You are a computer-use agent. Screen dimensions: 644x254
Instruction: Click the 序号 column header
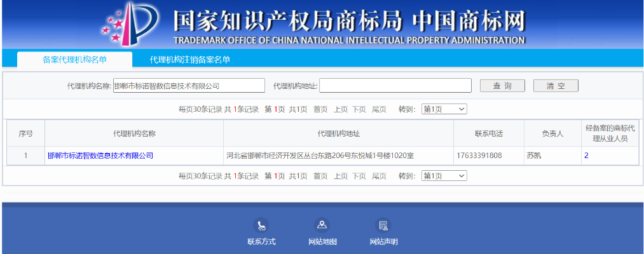[x=26, y=133]
